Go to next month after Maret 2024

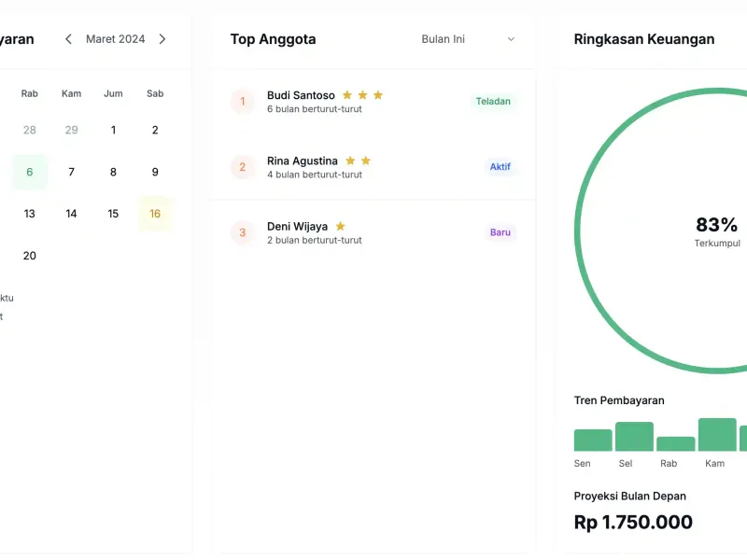pos(162,39)
